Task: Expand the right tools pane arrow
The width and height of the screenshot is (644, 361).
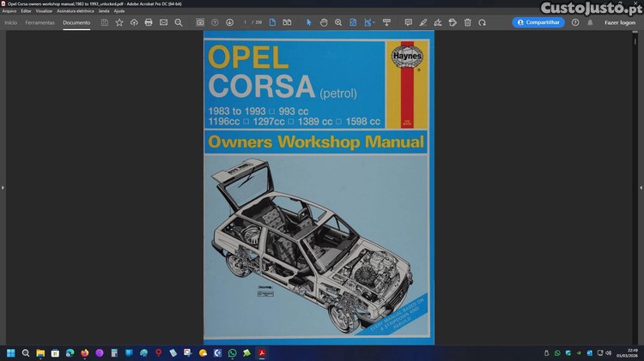Action: (x=641, y=188)
